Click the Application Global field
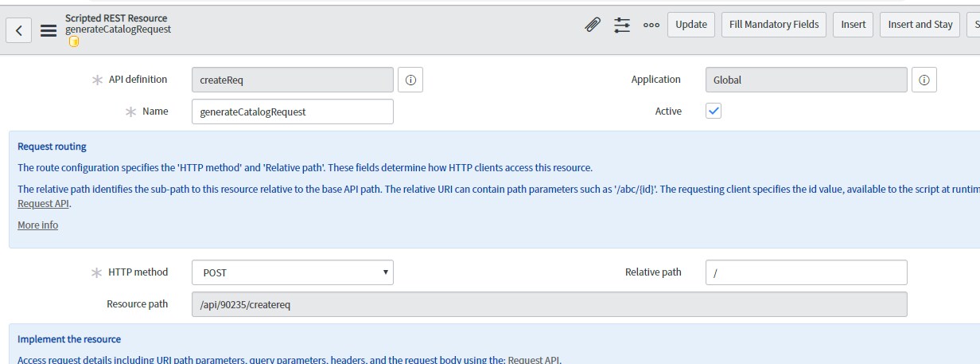Screen dimensions: 980x364 (x=806, y=80)
